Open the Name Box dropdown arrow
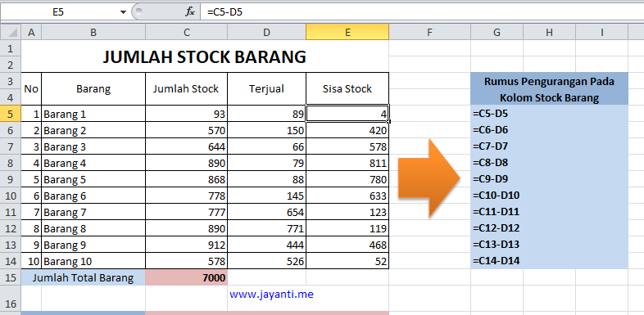 [123, 12]
